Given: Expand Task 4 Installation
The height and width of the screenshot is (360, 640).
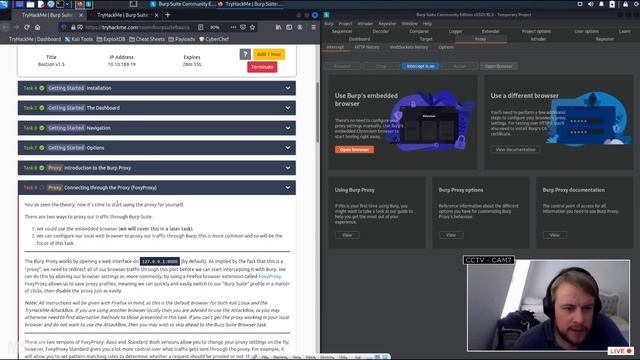Looking at the screenshot, I should point(157,88).
